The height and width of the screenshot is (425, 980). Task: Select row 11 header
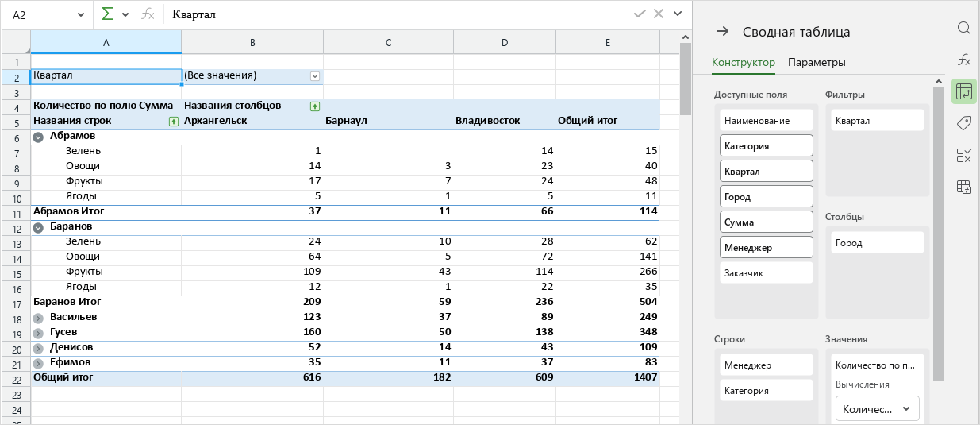pos(15,212)
